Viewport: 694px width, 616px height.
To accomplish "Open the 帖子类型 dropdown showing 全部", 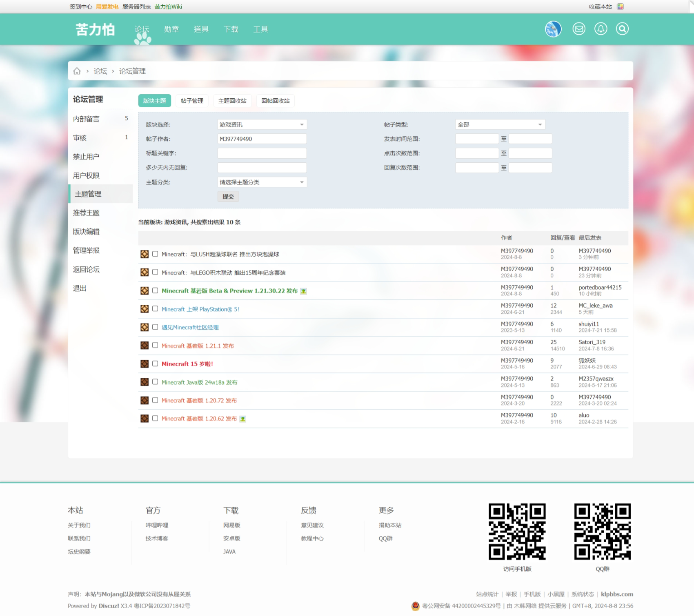I will click(500, 124).
